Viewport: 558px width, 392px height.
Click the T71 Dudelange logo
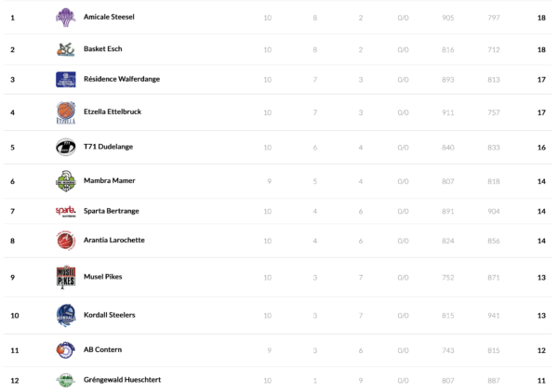65,147
